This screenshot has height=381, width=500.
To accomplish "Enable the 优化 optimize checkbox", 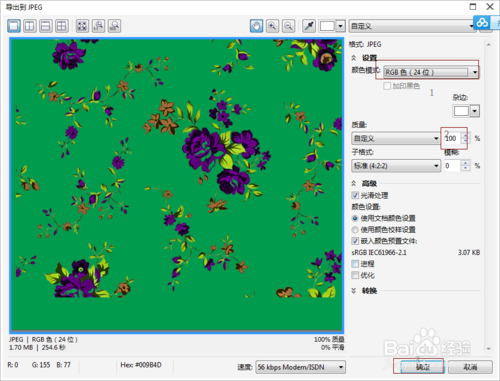I will 355,275.
